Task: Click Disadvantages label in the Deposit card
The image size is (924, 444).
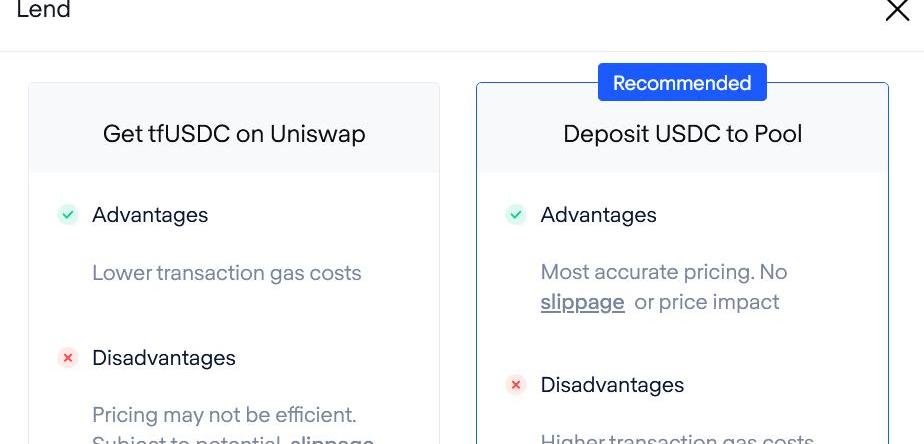Action: [612, 385]
